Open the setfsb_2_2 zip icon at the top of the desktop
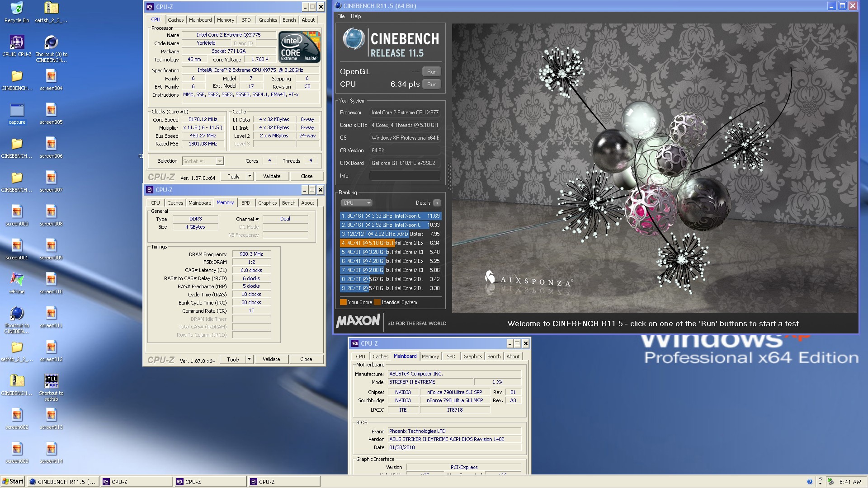Image resolution: width=868 pixels, height=488 pixels. tap(51, 12)
